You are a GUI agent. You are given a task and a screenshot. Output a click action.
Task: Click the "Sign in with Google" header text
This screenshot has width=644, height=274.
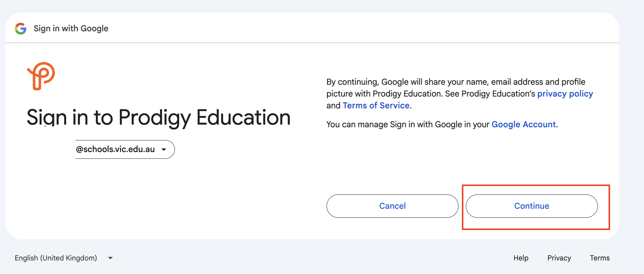[71, 29]
